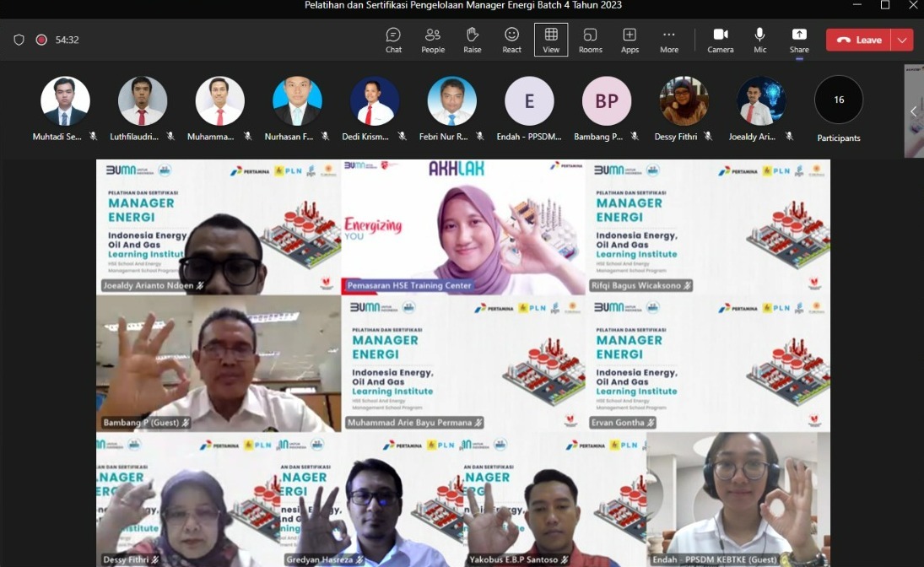The width and height of the screenshot is (924, 567).
Task: Click the People icon in the toolbar
Action: click(x=432, y=39)
